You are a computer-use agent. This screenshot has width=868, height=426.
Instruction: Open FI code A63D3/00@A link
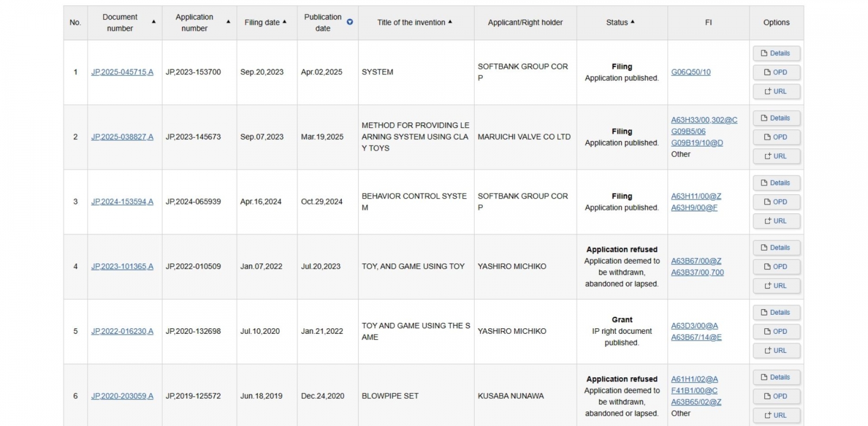694,326
